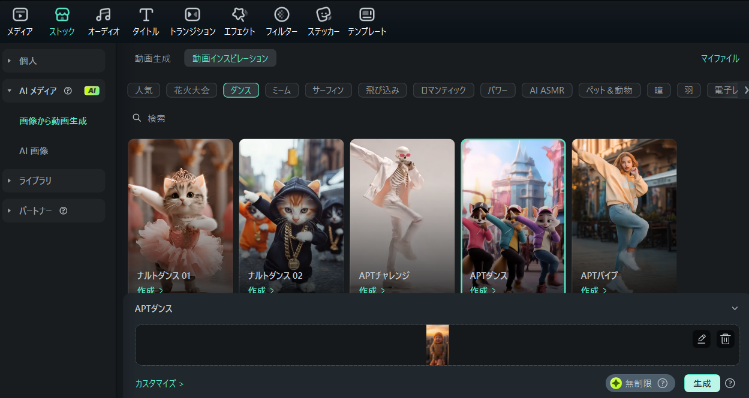749x398 pixels.
Task: Open the エフェクト (Effects) icon
Action: pyautogui.click(x=239, y=15)
